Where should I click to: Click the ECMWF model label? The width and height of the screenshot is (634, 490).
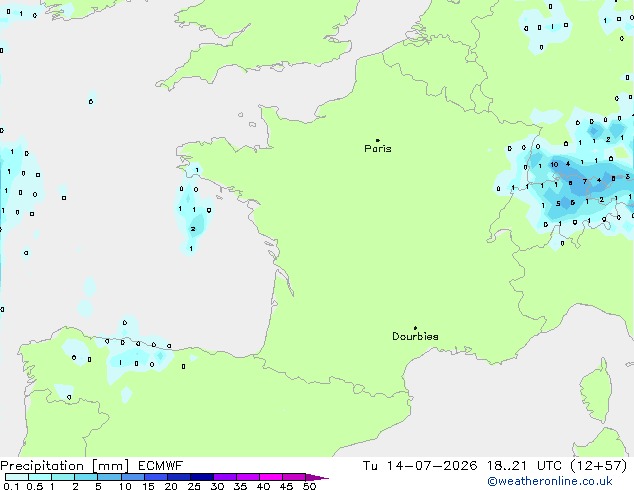click(x=161, y=466)
